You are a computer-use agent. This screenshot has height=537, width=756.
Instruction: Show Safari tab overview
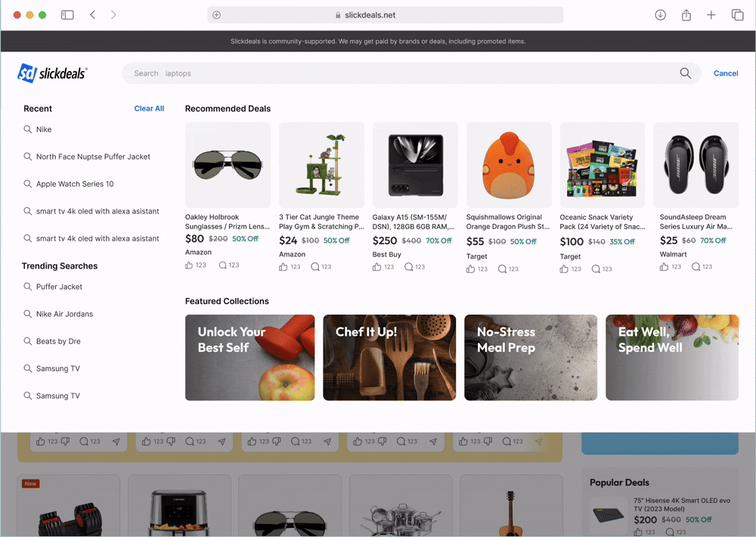tap(737, 15)
